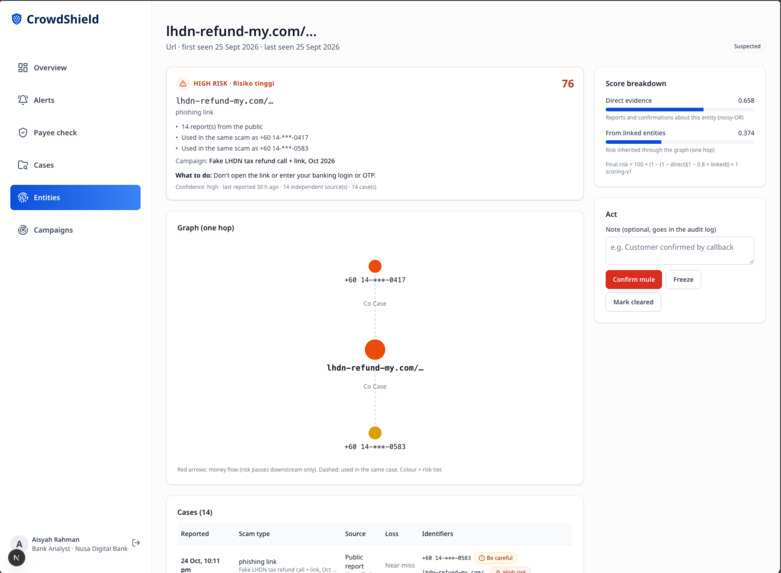This screenshot has width=781, height=573.
Task: Click the Direct evidence value 0.658
Action: 746,101
